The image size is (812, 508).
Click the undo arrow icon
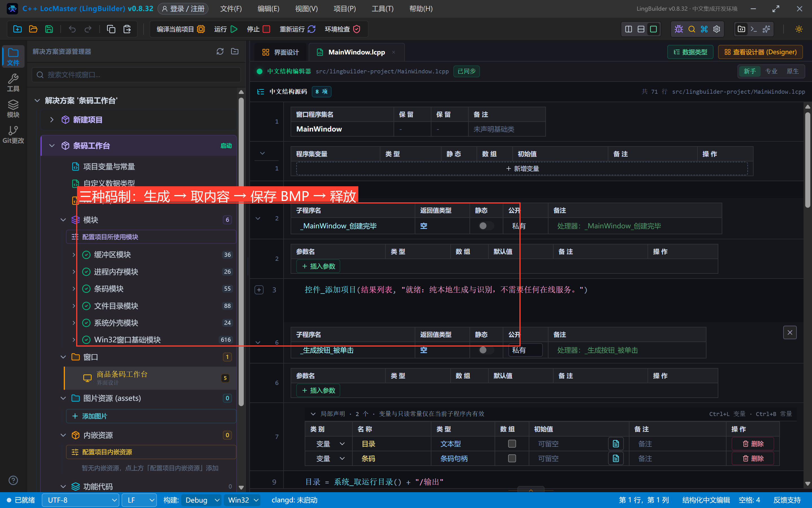72,29
